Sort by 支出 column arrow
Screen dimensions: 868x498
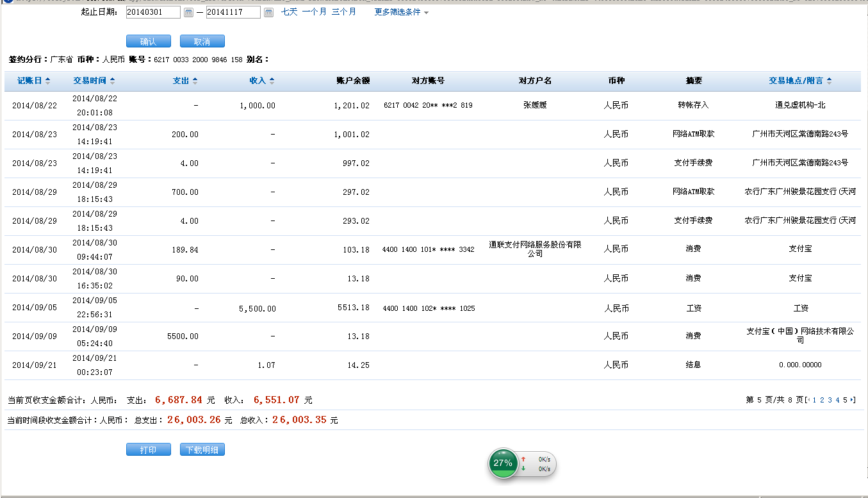(x=195, y=81)
